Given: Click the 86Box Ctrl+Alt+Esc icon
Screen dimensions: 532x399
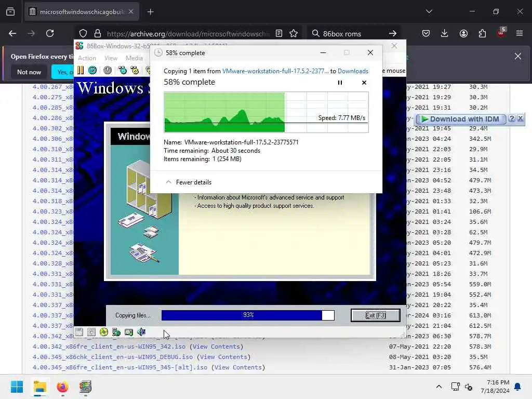Looking at the screenshot, I should pyautogui.click(x=135, y=70).
